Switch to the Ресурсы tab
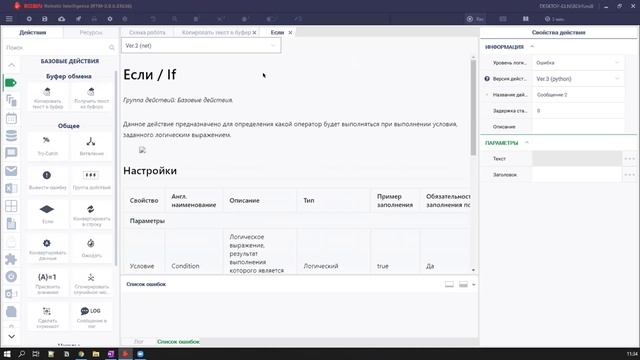 tap(91, 32)
